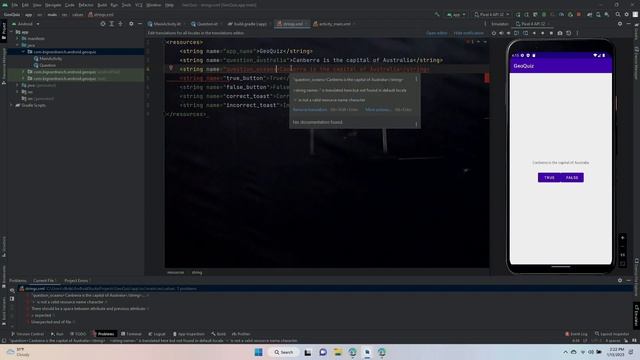Open the Terminal tool window
640x360 pixels.
tap(131, 334)
